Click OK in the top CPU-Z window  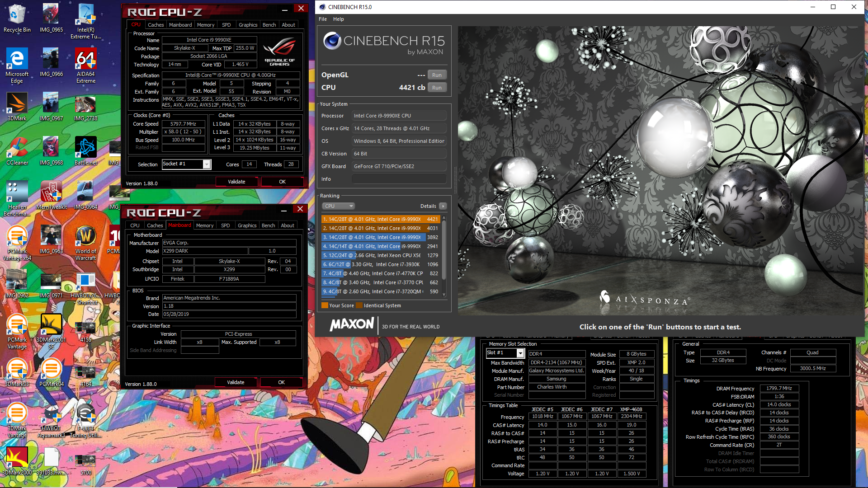point(282,182)
